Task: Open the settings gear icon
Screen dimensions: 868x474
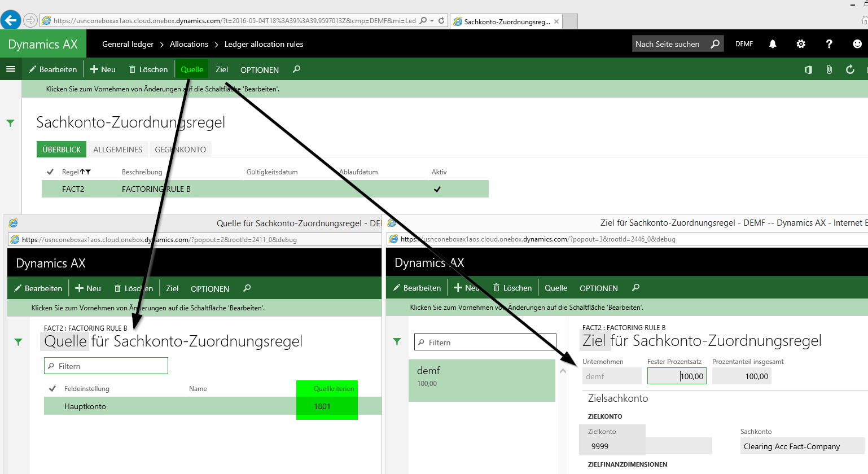Action: pyautogui.click(x=801, y=44)
